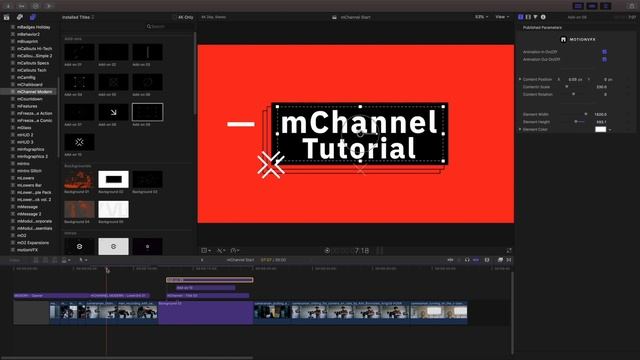Adjust the Element Width slider handle
Image resolution: width=640 pixels, height=360 pixels.
tap(586, 114)
